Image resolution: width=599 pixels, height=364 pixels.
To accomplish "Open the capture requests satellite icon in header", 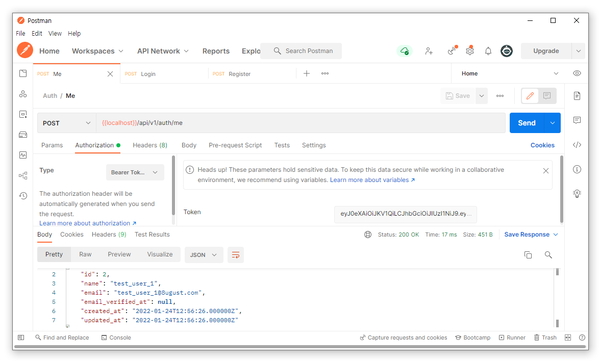I will [452, 50].
